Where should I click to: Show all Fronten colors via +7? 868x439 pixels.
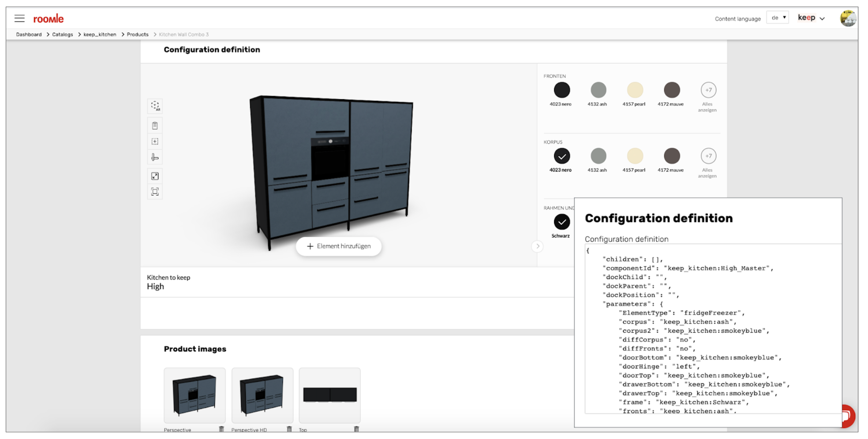(708, 90)
